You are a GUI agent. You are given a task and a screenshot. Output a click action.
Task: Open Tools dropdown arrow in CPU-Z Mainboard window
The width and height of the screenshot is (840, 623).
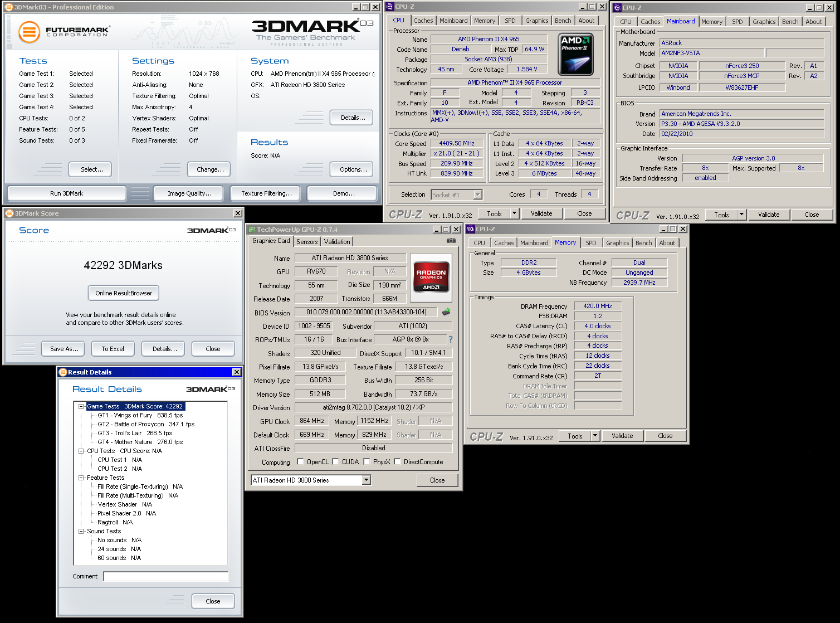[741, 215]
